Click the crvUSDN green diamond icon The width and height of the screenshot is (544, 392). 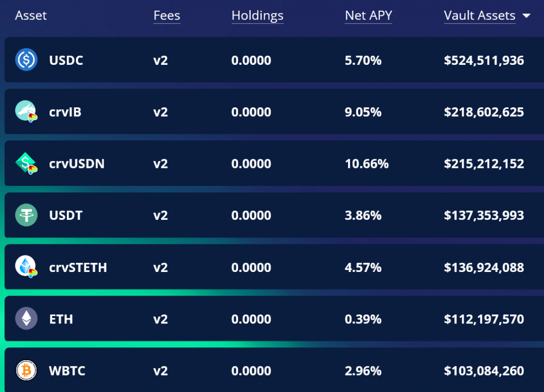pos(27,163)
